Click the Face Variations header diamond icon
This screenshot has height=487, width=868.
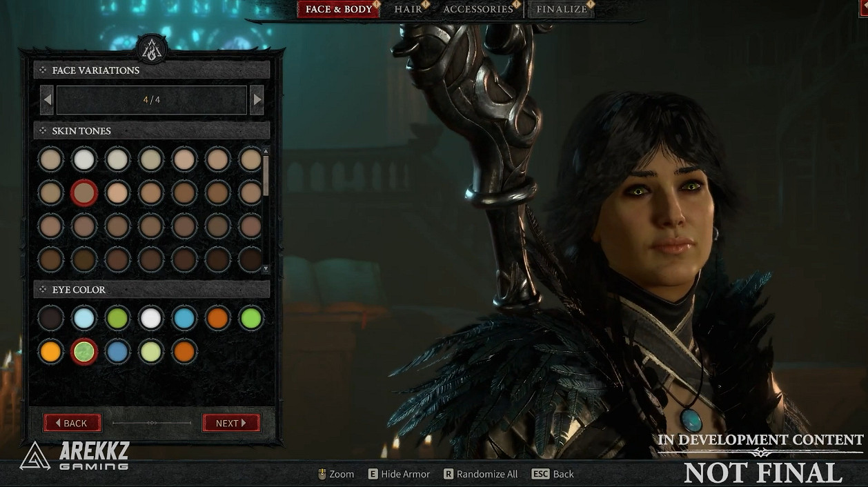(x=43, y=70)
